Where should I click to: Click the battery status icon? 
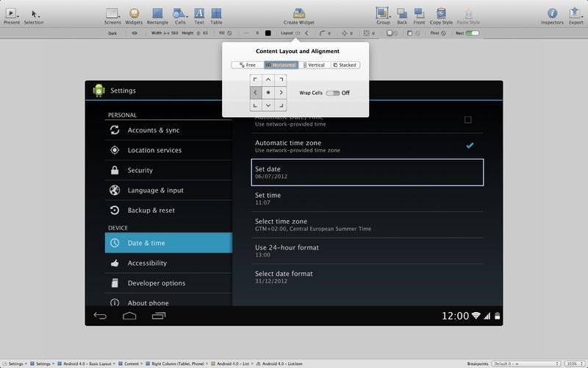point(498,316)
